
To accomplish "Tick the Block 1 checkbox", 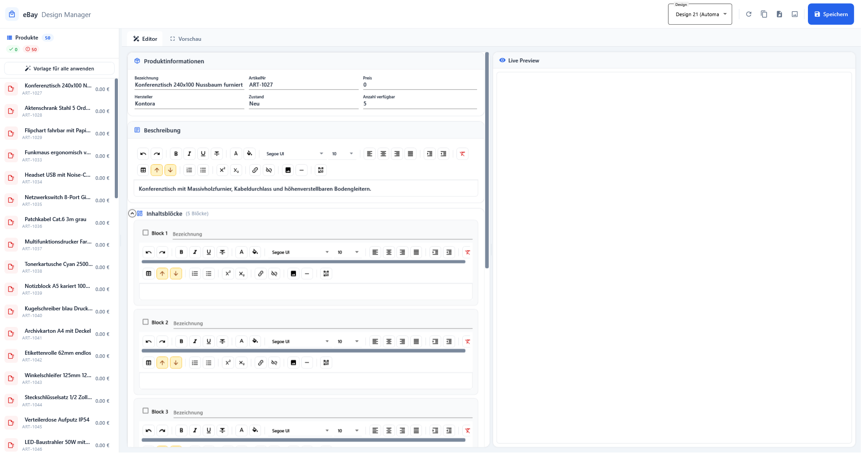I will click(145, 233).
